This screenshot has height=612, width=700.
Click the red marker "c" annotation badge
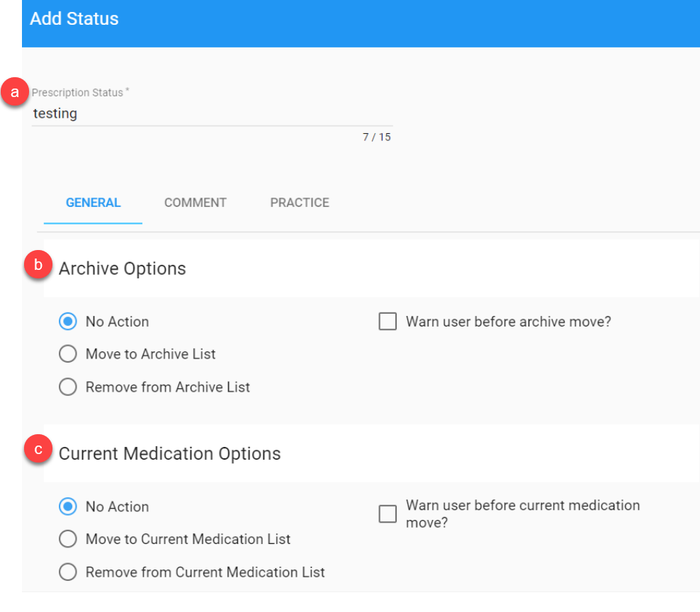click(x=39, y=449)
